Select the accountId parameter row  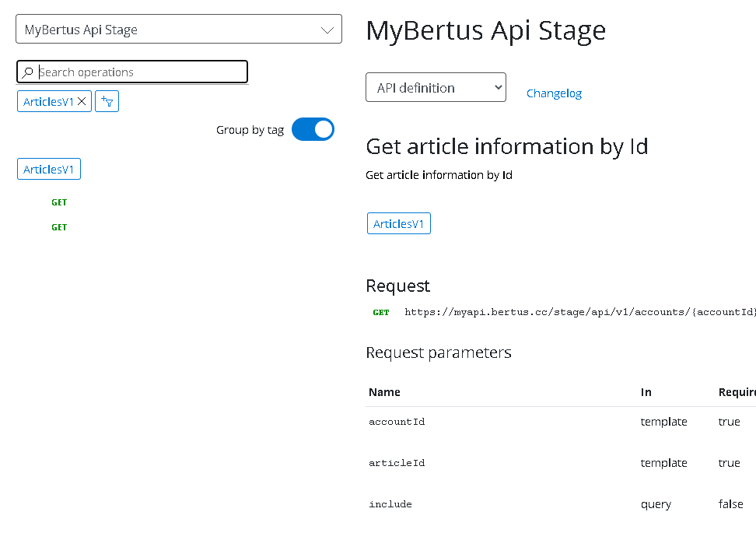397,422
